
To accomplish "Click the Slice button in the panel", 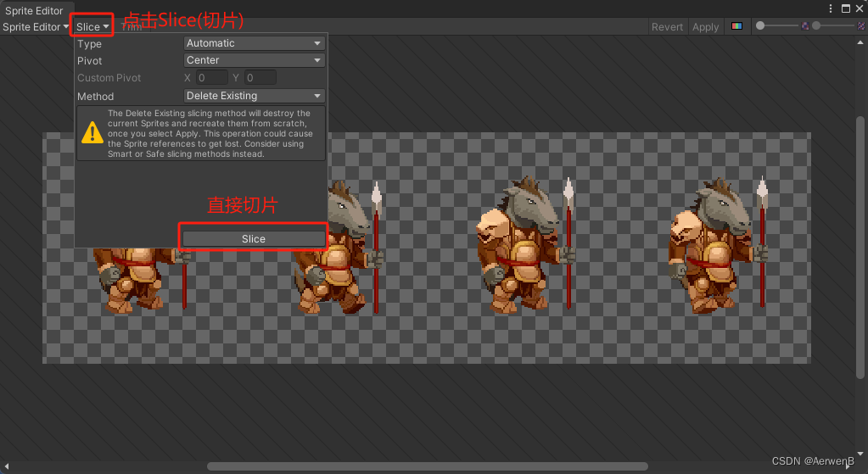I will [x=254, y=238].
